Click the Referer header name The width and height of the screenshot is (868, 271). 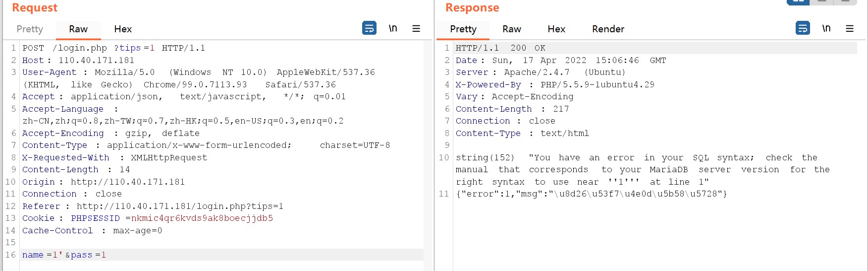tap(41, 206)
